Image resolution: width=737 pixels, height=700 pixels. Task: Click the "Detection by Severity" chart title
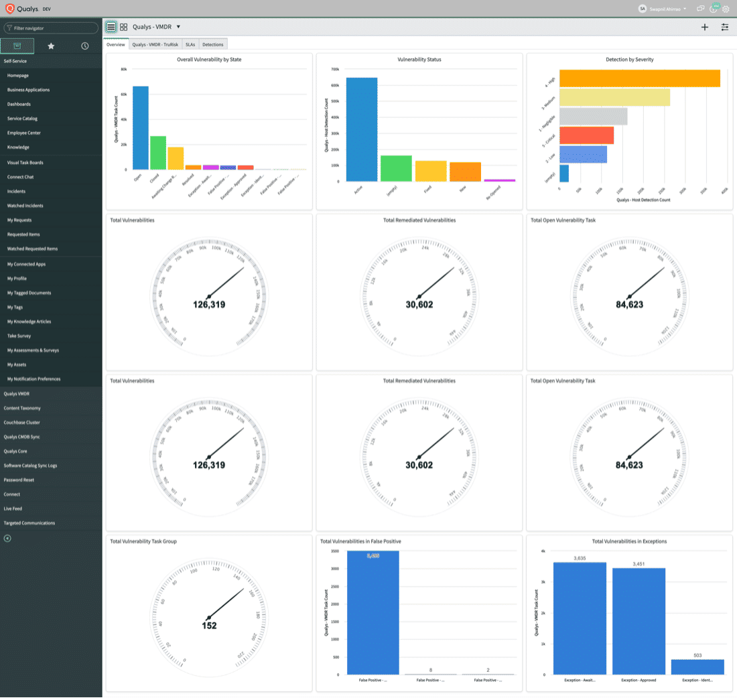point(629,60)
